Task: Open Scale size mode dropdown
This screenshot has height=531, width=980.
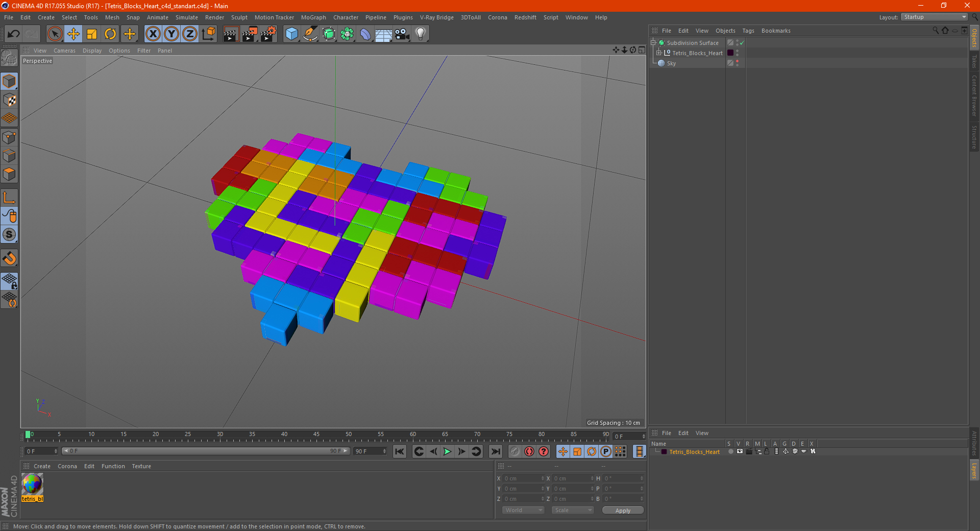Action: [573, 510]
